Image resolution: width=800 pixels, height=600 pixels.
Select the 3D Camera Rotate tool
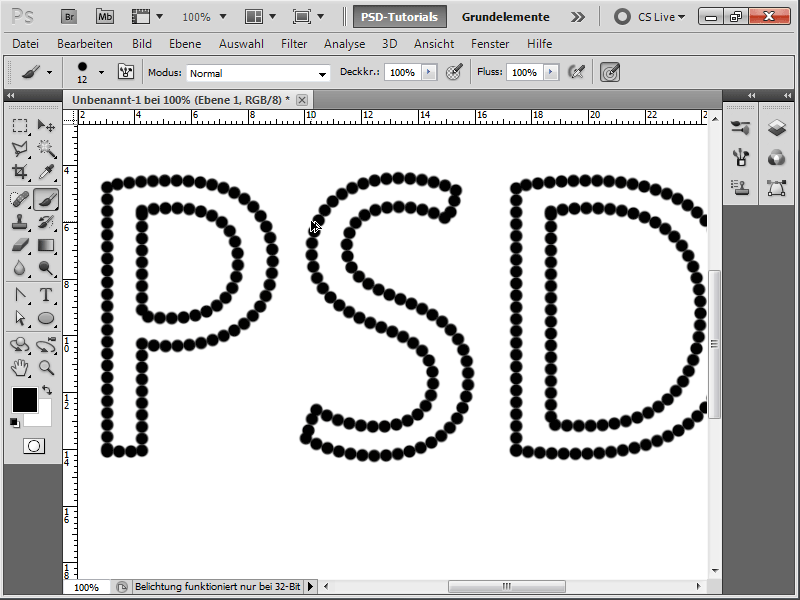[46, 345]
